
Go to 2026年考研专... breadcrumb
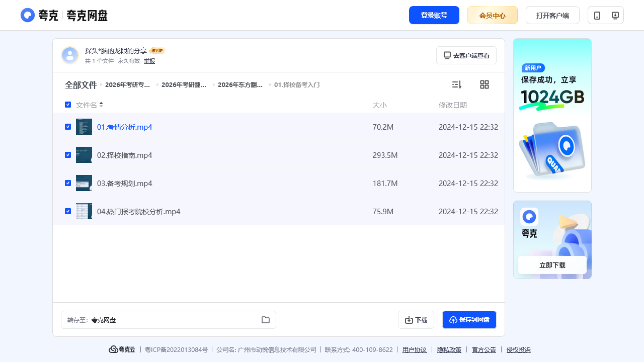(128, 85)
